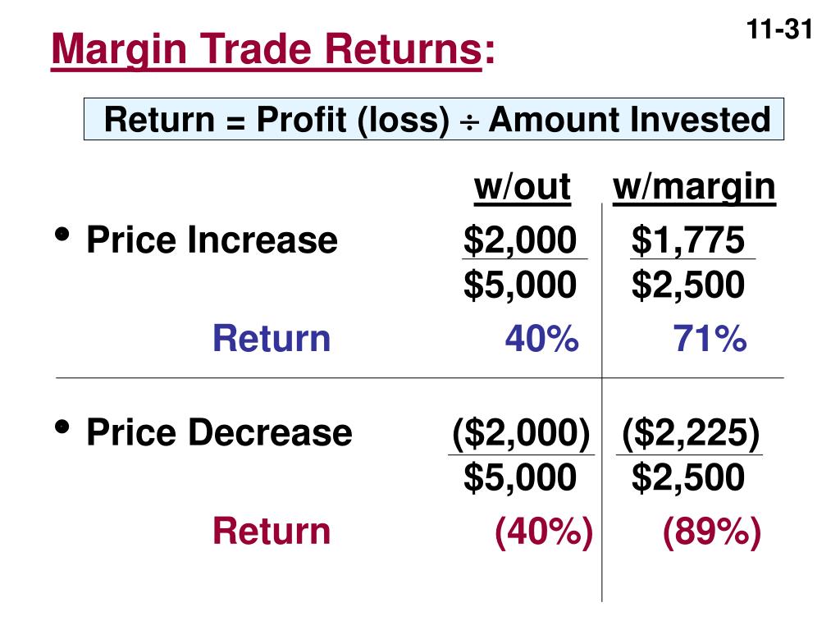
Task: Select the w/margin column header
Action: [694, 189]
